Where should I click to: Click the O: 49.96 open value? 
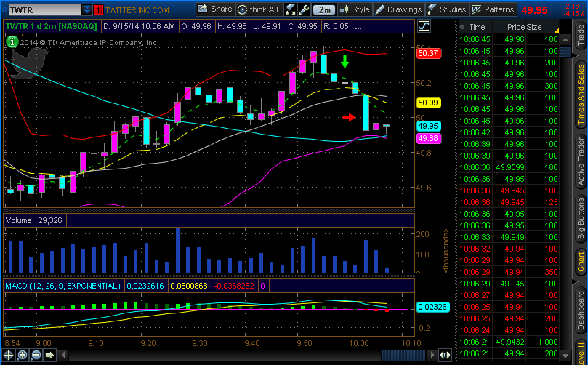[196, 27]
